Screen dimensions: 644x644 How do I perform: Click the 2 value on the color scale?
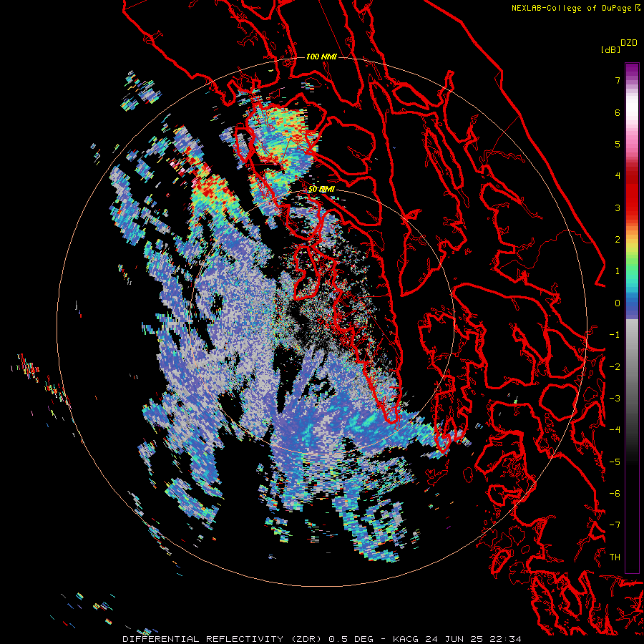(618, 240)
